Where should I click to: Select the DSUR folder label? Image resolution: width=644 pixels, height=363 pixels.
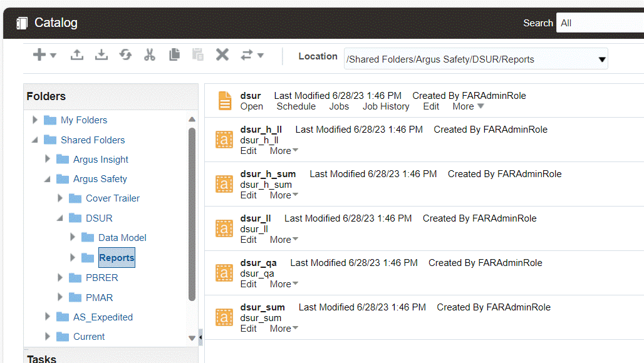[x=99, y=218]
